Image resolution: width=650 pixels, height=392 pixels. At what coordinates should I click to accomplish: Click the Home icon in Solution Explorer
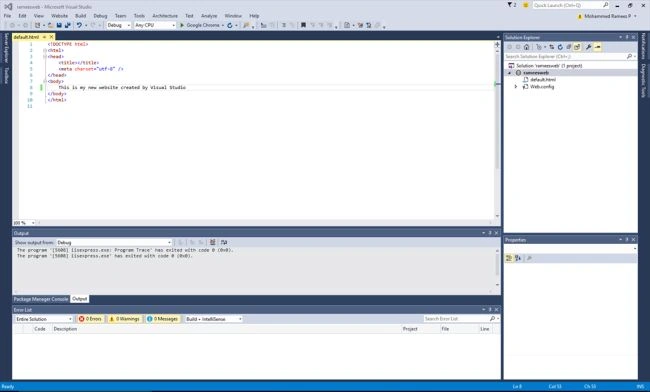click(526, 47)
